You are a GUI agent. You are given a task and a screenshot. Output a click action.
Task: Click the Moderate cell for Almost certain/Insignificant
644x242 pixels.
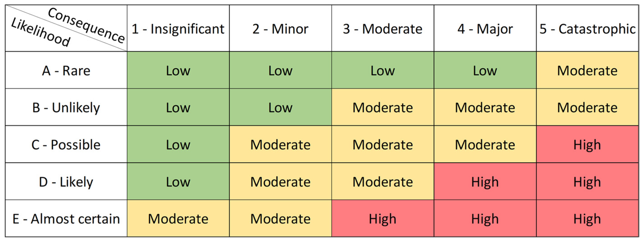[x=178, y=219]
